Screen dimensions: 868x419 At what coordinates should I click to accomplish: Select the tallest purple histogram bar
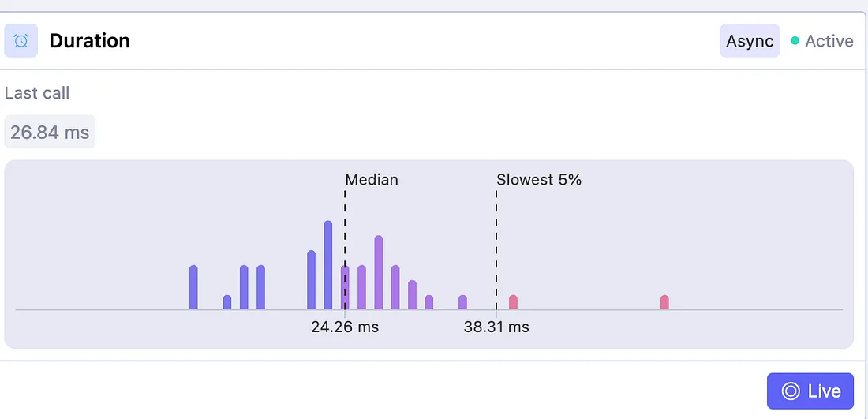379,272
